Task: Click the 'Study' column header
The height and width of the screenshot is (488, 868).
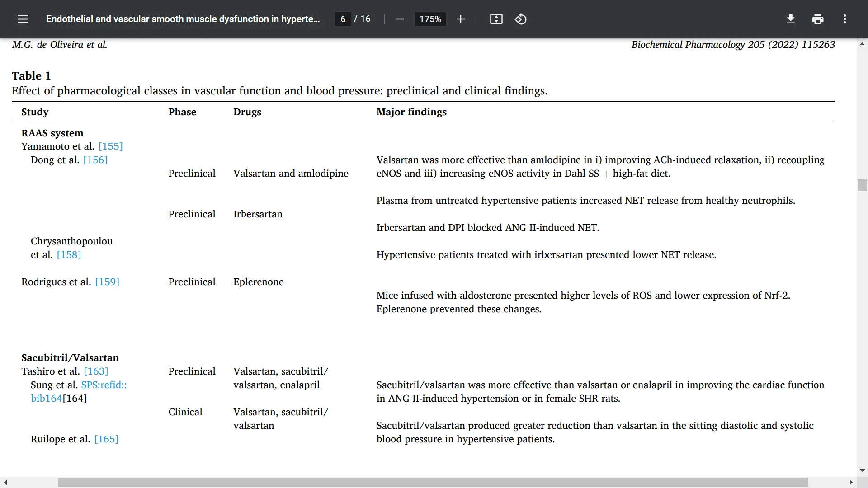Action: (35, 112)
